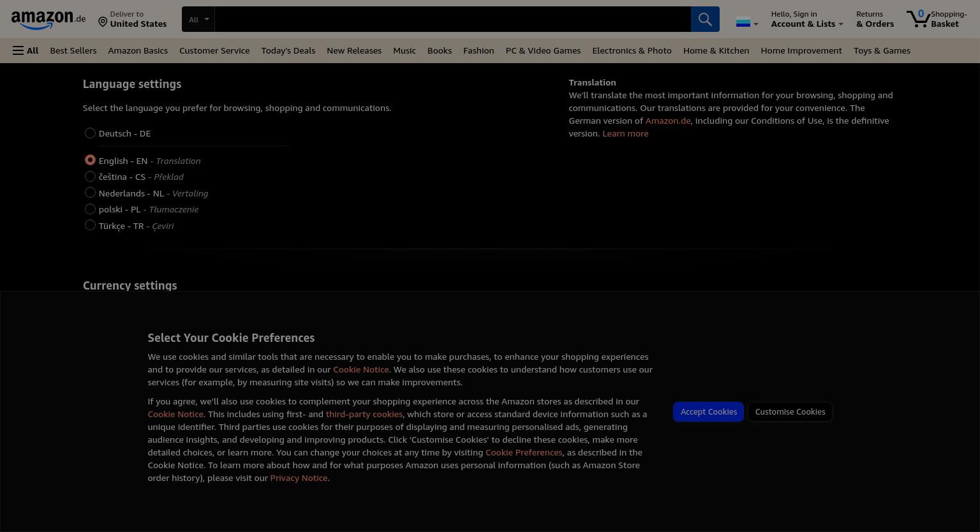Go to Best Sellers
The height and width of the screenshot is (532, 980).
click(x=73, y=50)
